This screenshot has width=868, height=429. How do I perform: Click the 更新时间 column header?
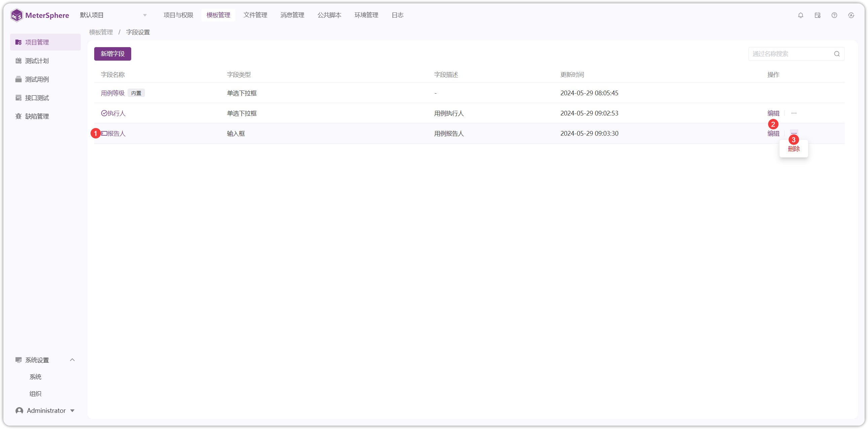coord(572,74)
